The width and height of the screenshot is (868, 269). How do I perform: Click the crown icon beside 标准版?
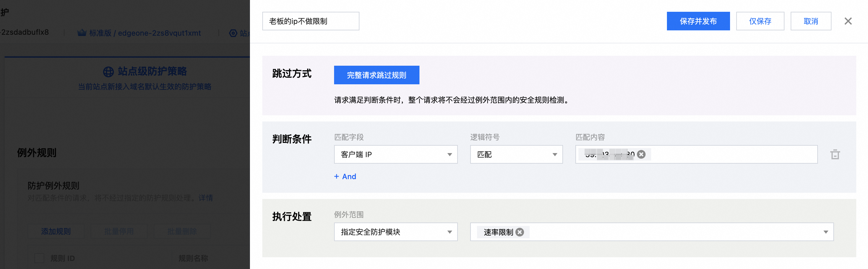pyautogui.click(x=82, y=33)
